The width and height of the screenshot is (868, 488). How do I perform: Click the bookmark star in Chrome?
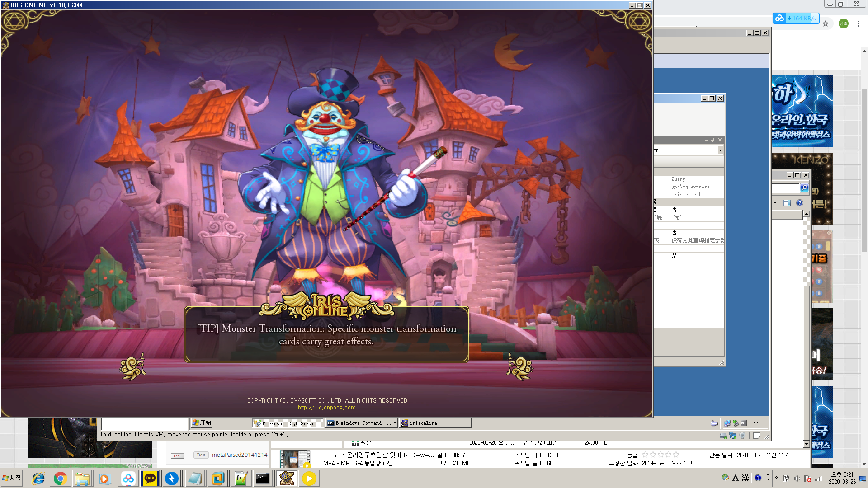coord(826,23)
